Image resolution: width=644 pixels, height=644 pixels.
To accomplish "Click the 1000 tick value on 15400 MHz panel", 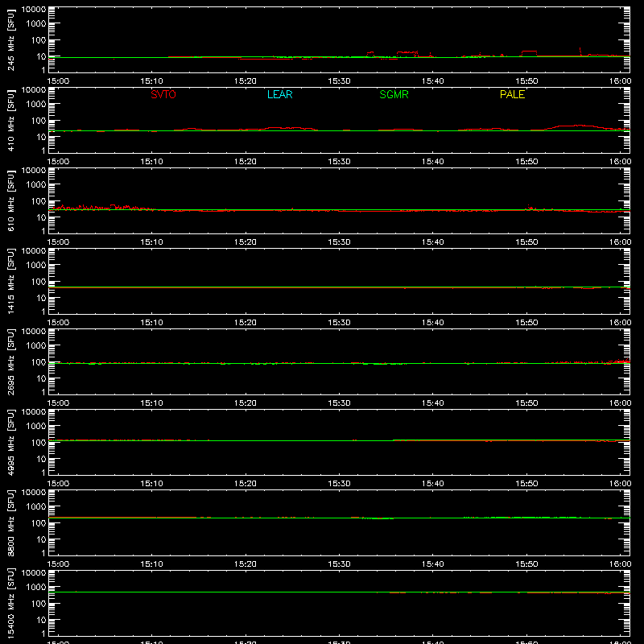I will tap(36, 588).
